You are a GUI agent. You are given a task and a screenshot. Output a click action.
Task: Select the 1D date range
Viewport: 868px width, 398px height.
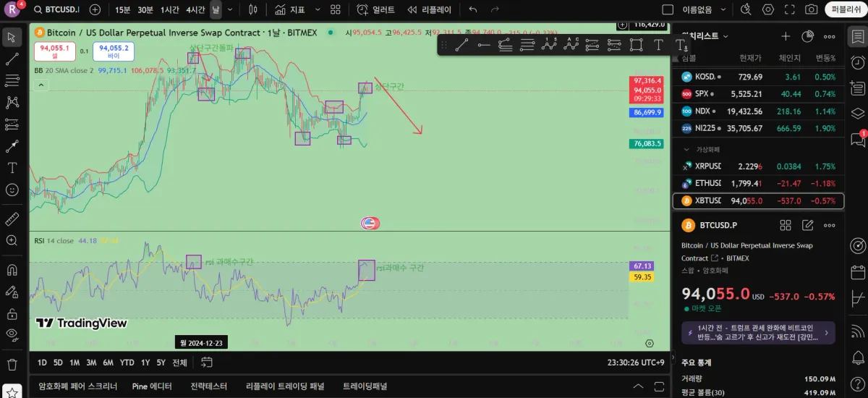click(x=42, y=363)
